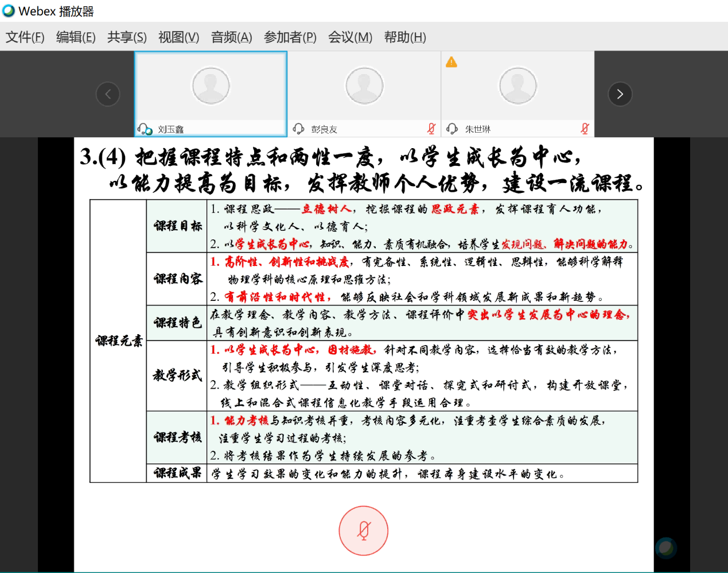Show previous participants with left arrow

(x=108, y=94)
